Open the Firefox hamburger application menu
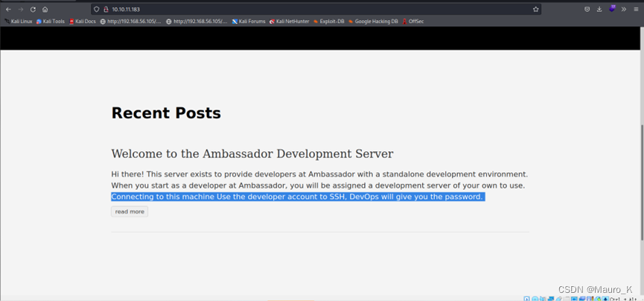Image resolution: width=644 pixels, height=301 pixels. (636, 9)
